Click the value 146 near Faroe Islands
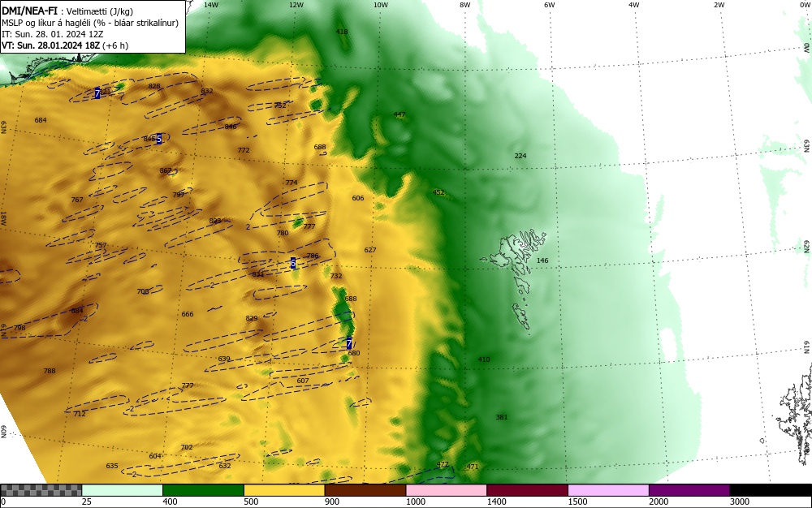The image size is (812, 508). click(542, 260)
